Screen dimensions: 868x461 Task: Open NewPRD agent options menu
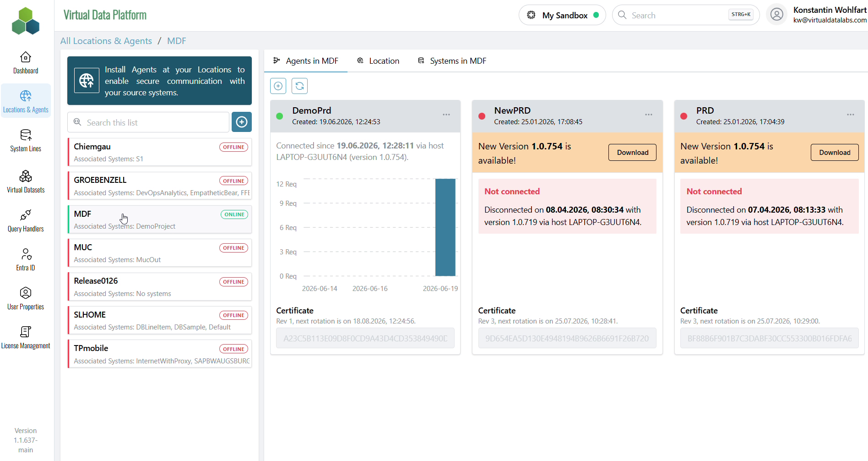(649, 115)
